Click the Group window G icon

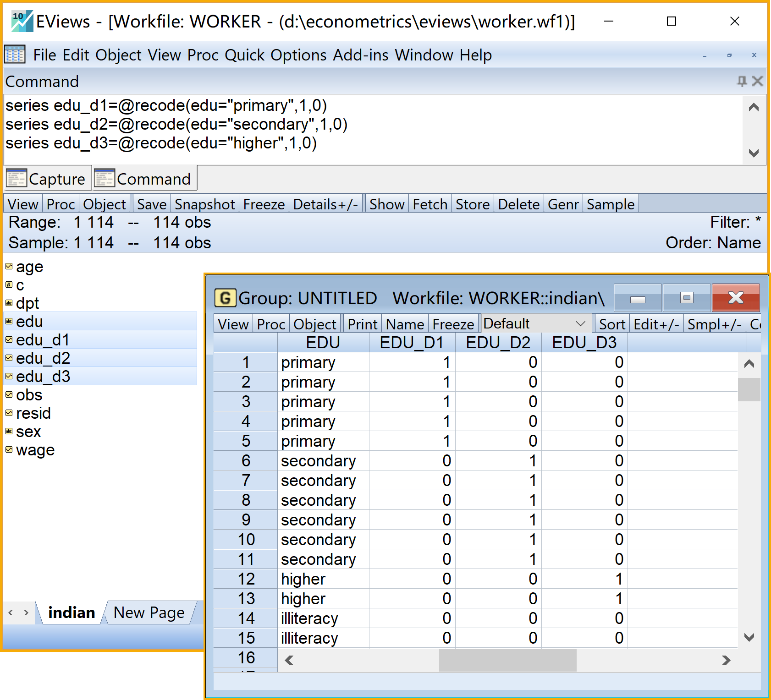225,298
